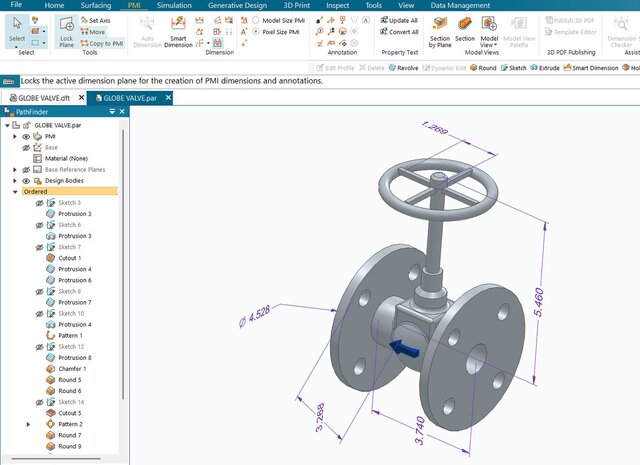Click Copy to PMI

[x=102, y=43]
